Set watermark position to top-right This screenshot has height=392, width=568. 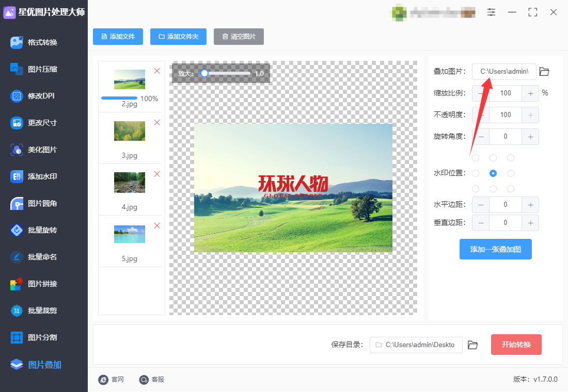tap(511, 158)
